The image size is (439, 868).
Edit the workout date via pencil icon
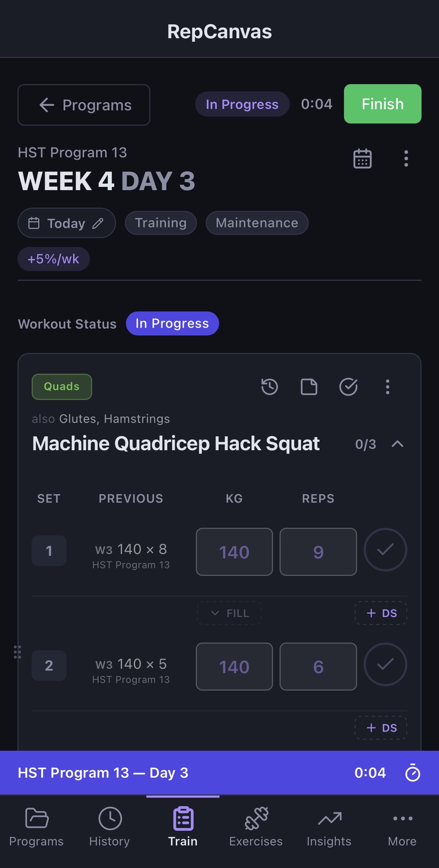98,223
